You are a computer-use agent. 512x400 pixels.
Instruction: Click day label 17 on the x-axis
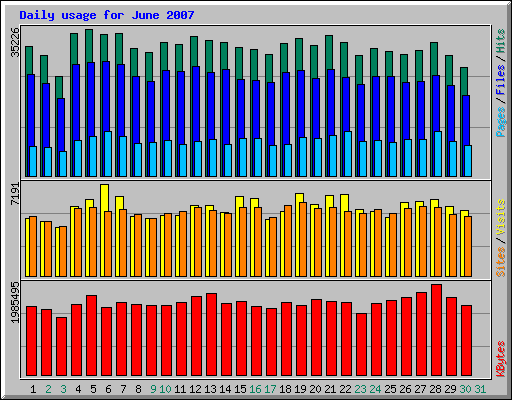point(270,389)
